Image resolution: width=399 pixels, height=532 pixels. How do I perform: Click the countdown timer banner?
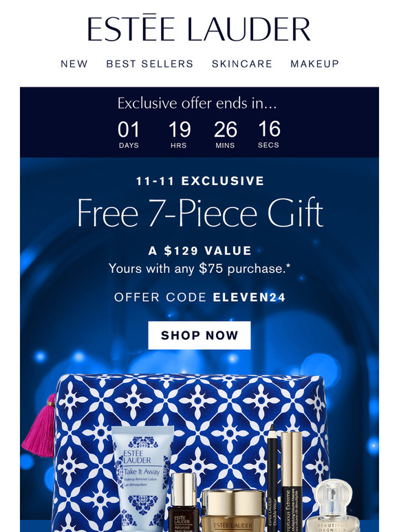click(x=199, y=122)
